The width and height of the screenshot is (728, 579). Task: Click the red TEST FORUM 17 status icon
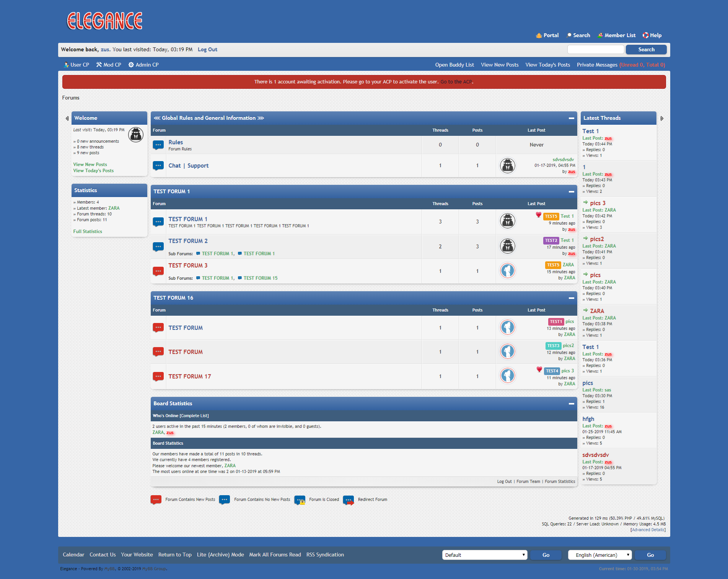pos(158,376)
